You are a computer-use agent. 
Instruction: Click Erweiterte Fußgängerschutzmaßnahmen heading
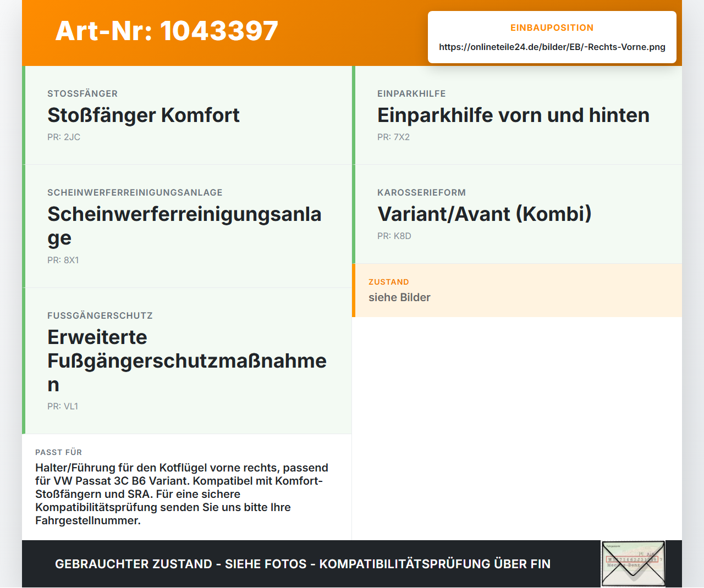click(187, 361)
